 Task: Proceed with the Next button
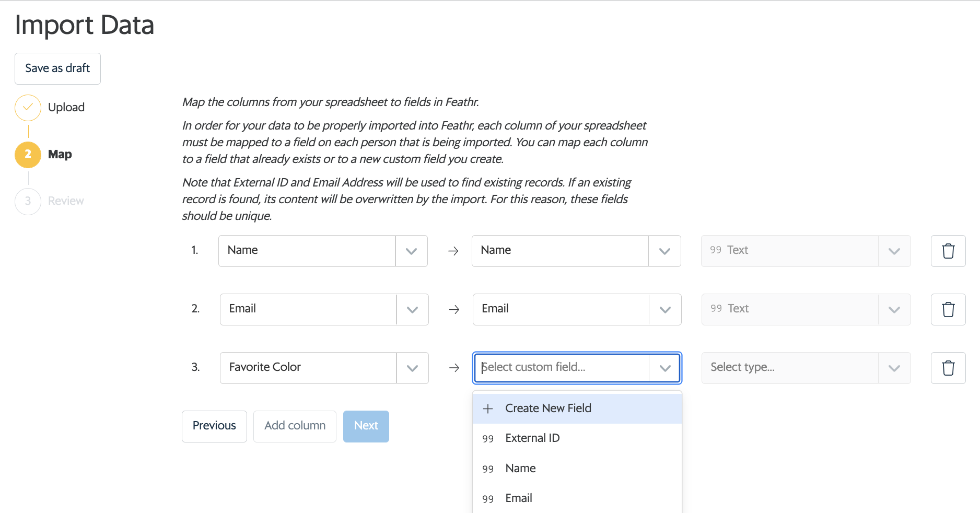(366, 426)
